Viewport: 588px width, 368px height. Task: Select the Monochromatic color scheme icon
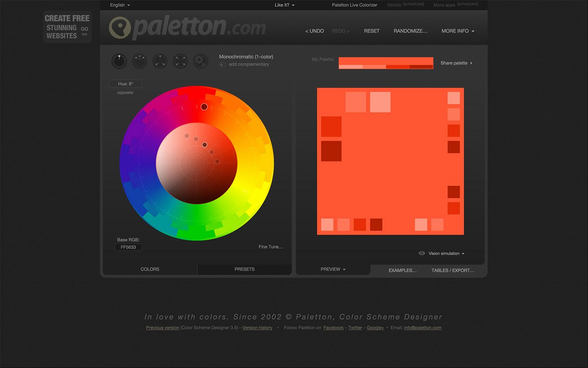(119, 61)
